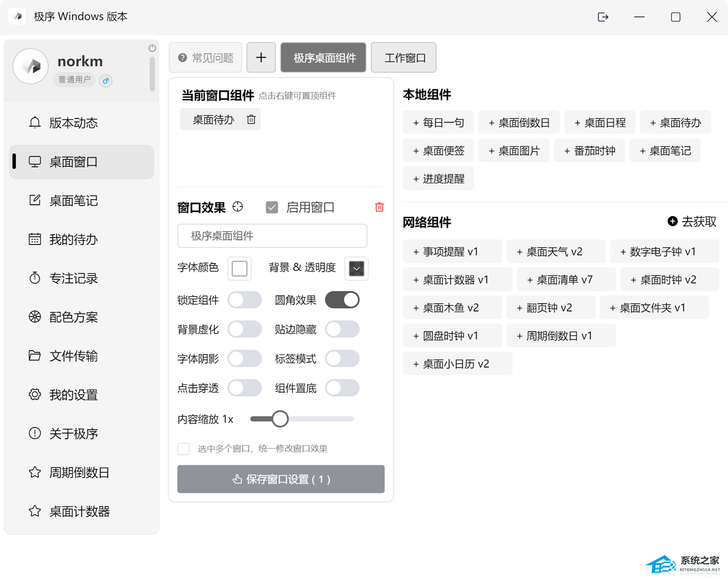Click the crosshair locate icon beside 窗口效果

click(238, 207)
